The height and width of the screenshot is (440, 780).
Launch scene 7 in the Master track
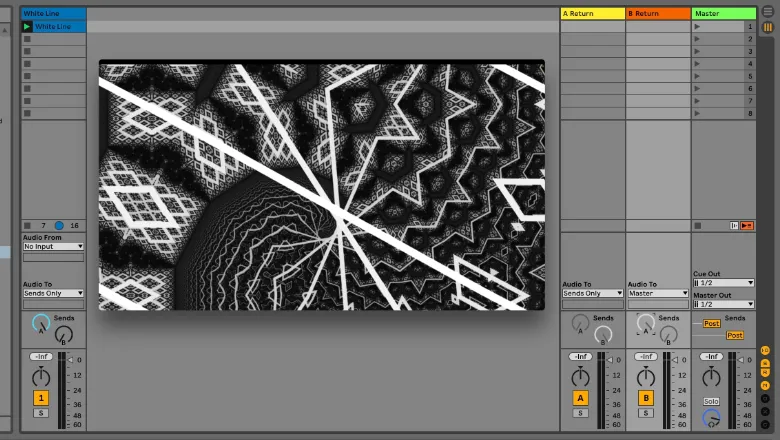point(697,101)
